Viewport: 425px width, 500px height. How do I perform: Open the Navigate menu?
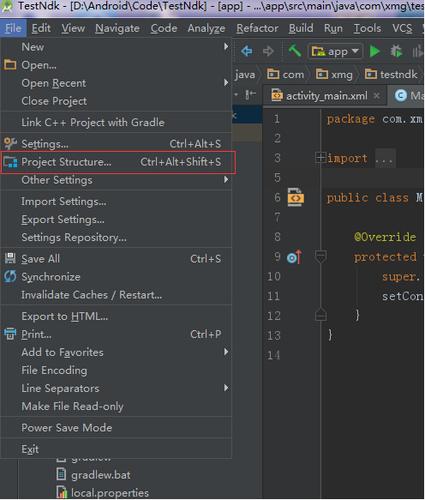coord(117,28)
